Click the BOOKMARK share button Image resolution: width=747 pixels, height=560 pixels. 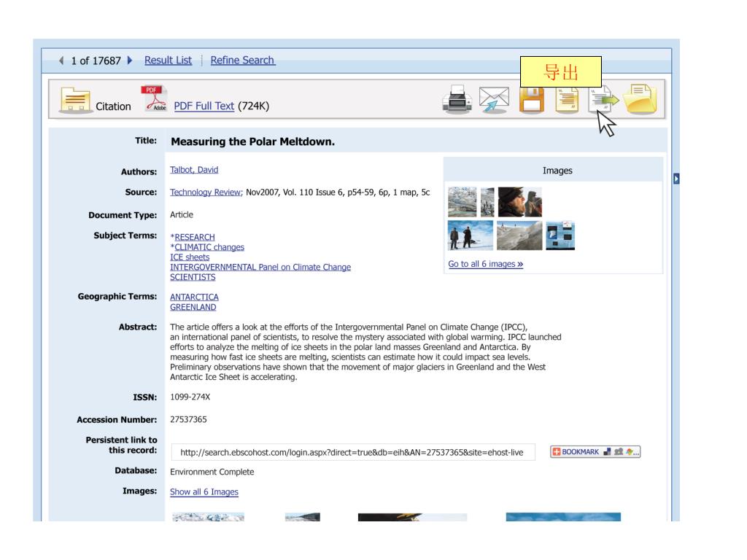[x=595, y=452]
